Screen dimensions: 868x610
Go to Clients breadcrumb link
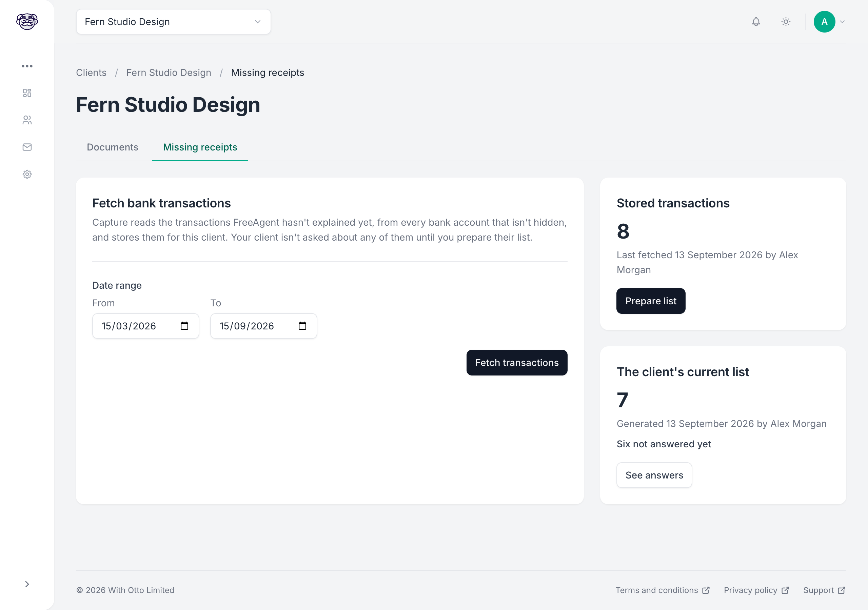(91, 73)
